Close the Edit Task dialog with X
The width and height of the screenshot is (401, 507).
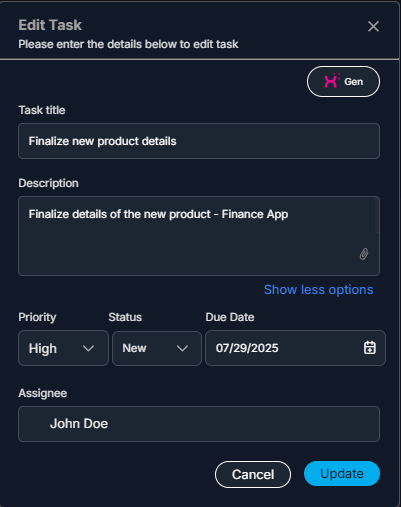pos(373,26)
